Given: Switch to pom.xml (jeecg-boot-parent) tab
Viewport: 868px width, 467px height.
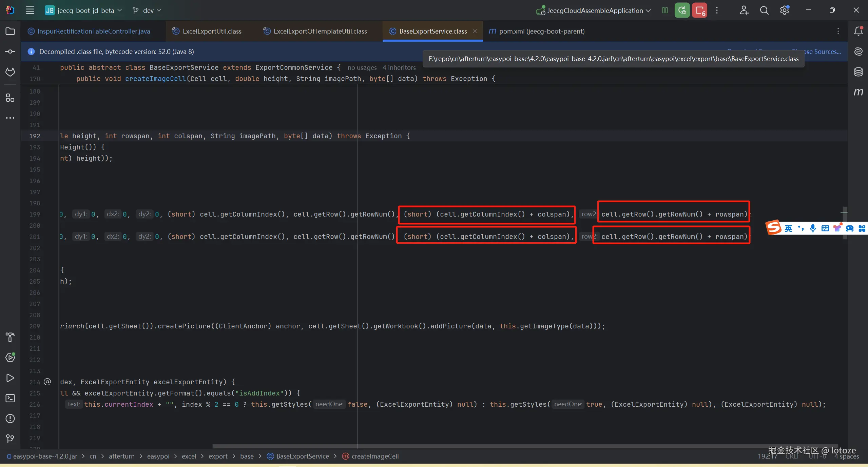Looking at the screenshot, I should click(541, 31).
